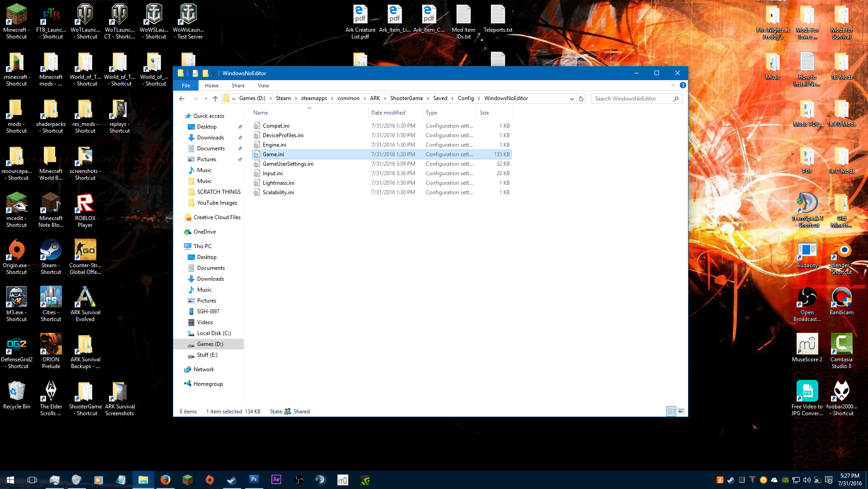Click the Search WindowsNoEditor field
The height and width of the screenshot is (489, 868).
tap(632, 99)
